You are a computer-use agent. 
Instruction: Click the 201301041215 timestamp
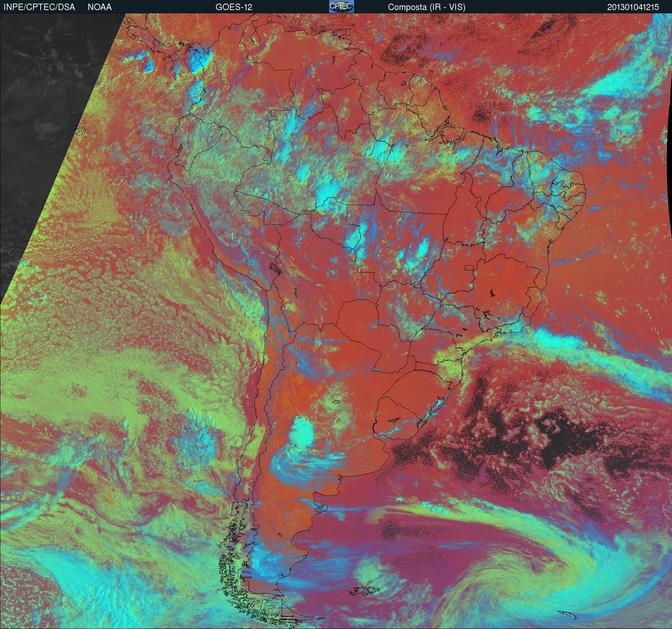click(633, 7)
